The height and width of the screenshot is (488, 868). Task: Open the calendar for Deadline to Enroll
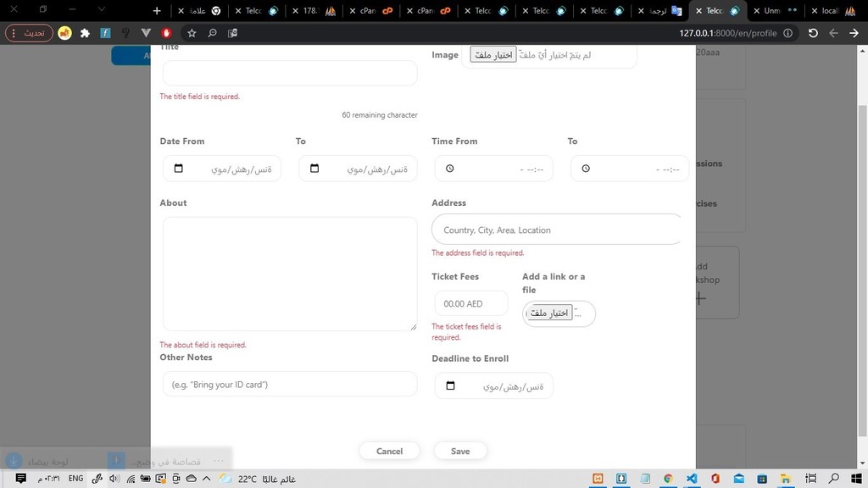point(450,385)
